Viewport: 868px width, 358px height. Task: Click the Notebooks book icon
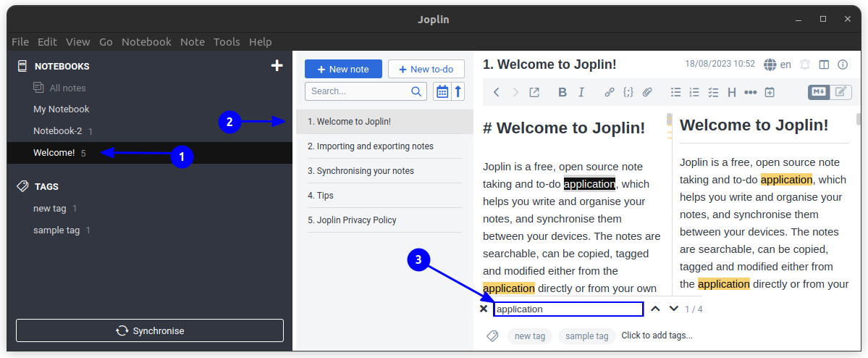pyautogui.click(x=22, y=66)
